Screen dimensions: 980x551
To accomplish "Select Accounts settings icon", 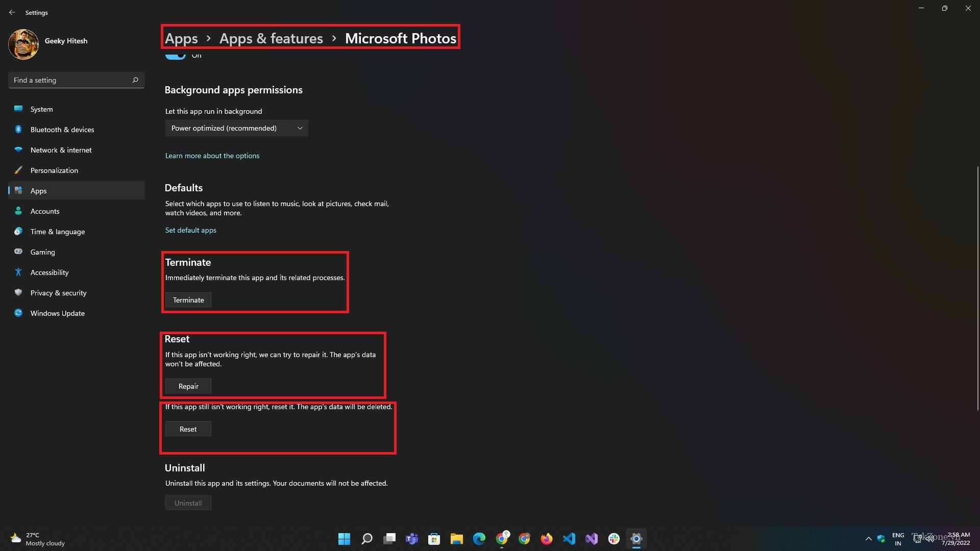I will 19,211.
